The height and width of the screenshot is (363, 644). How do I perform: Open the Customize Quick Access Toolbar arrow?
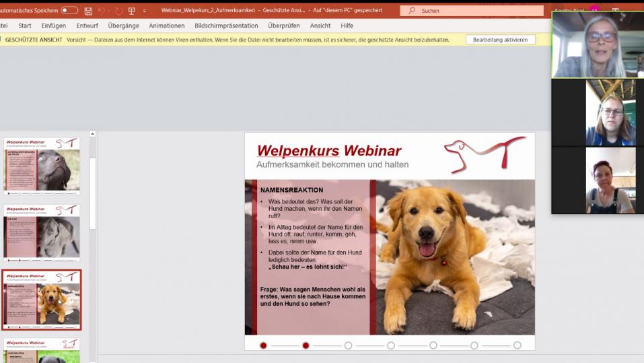tap(145, 11)
